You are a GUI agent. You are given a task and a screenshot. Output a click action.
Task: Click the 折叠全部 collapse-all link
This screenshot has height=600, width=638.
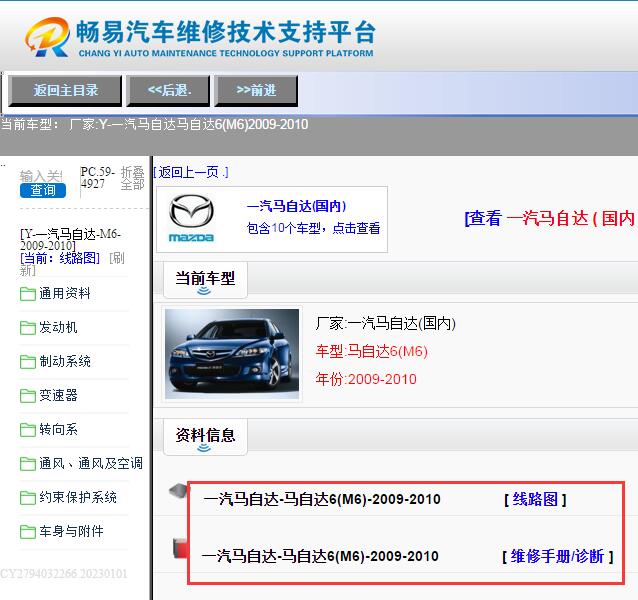(x=132, y=178)
